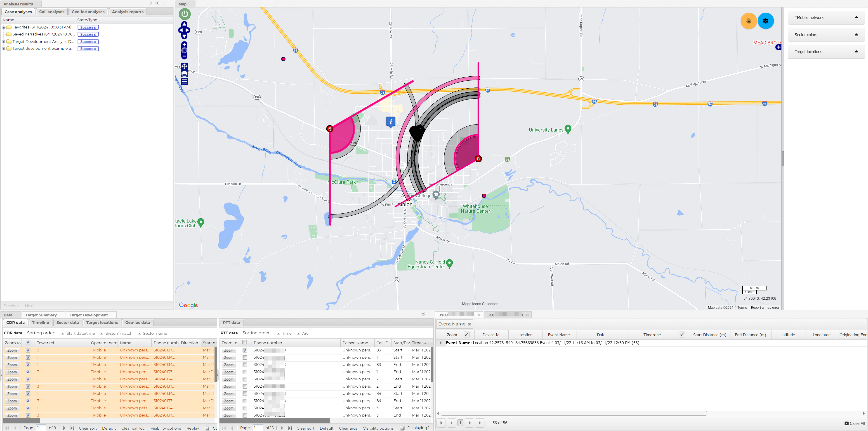Open the blue map settings gear

point(766,21)
